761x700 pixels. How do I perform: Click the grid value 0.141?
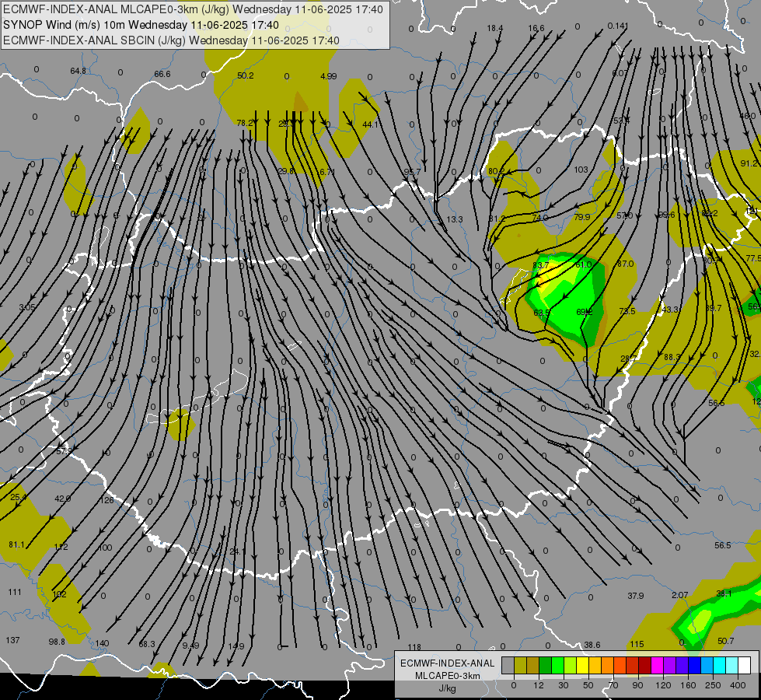[x=618, y=26]
